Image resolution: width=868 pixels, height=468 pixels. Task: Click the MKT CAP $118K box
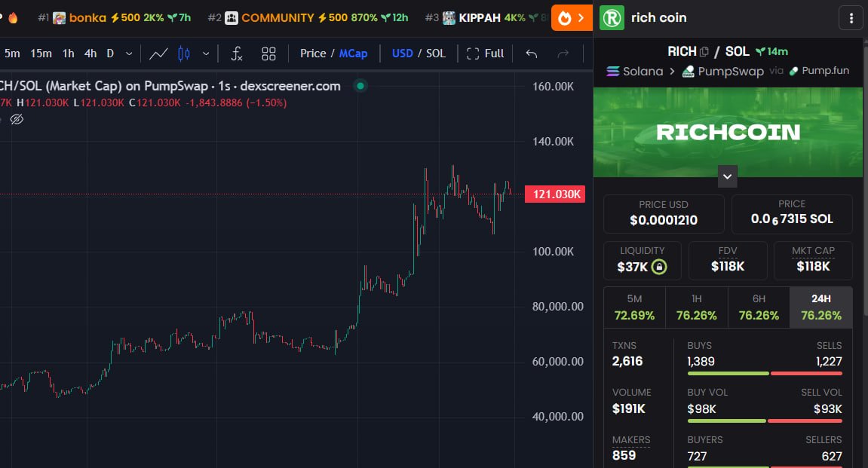(x=813, y=260)
